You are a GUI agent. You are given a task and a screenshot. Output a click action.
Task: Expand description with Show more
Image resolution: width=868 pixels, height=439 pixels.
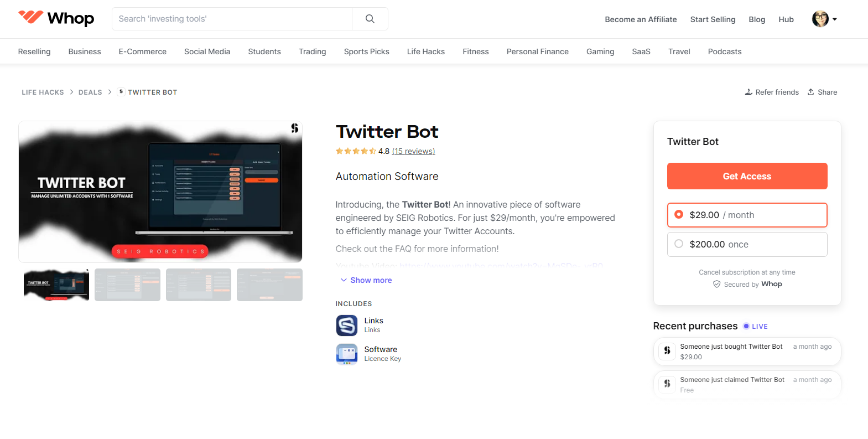click(x=366, y=280)
